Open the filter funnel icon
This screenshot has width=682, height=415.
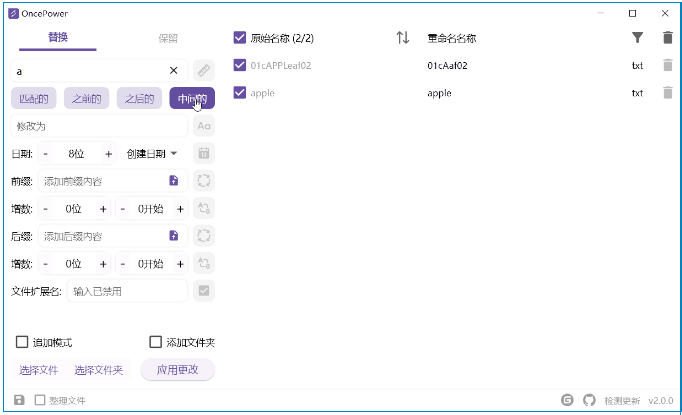(637, 38)
